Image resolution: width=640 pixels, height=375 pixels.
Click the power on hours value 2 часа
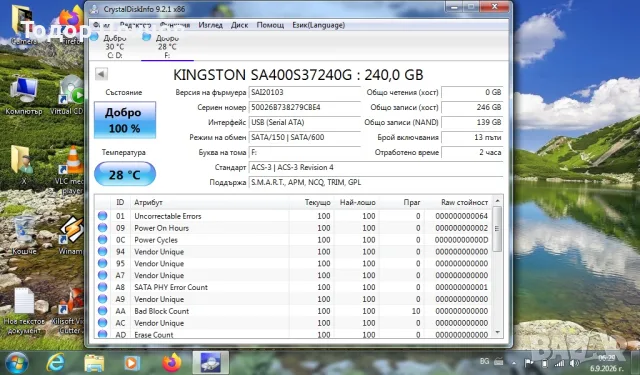coord(472,152)
